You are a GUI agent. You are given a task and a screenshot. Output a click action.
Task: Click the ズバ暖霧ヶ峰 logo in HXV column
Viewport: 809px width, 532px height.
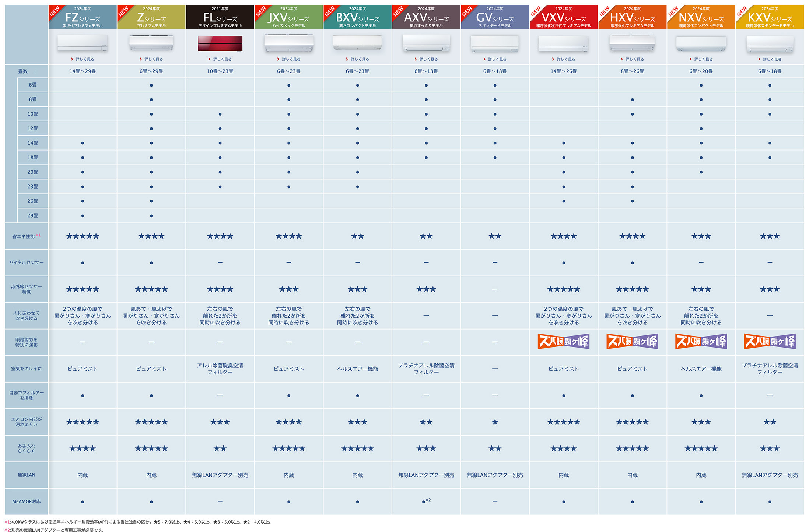pyautogui.click(x=632, y=341)
